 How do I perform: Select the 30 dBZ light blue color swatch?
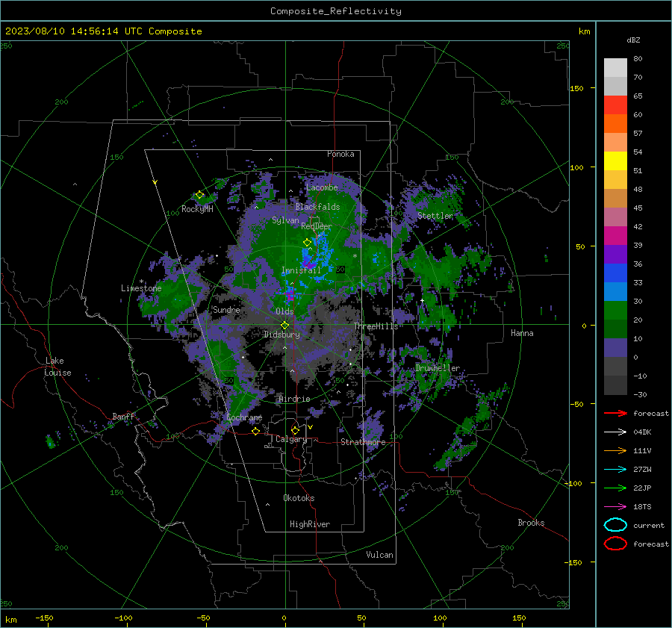point(615,292)
